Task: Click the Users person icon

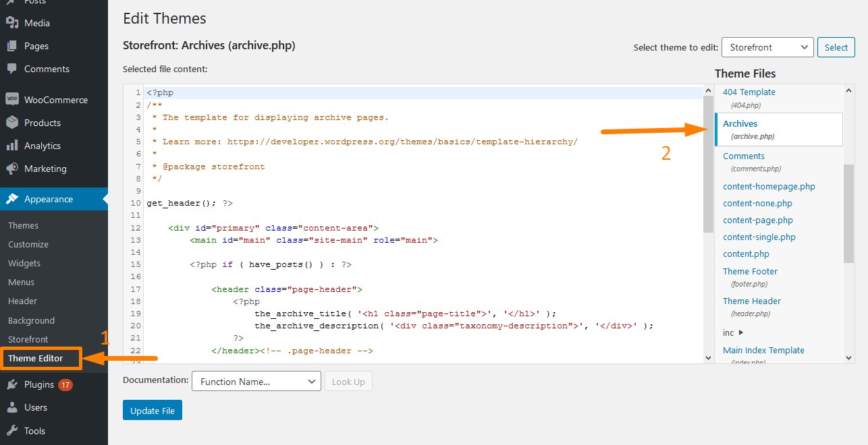Action: [x=12, y=407]
